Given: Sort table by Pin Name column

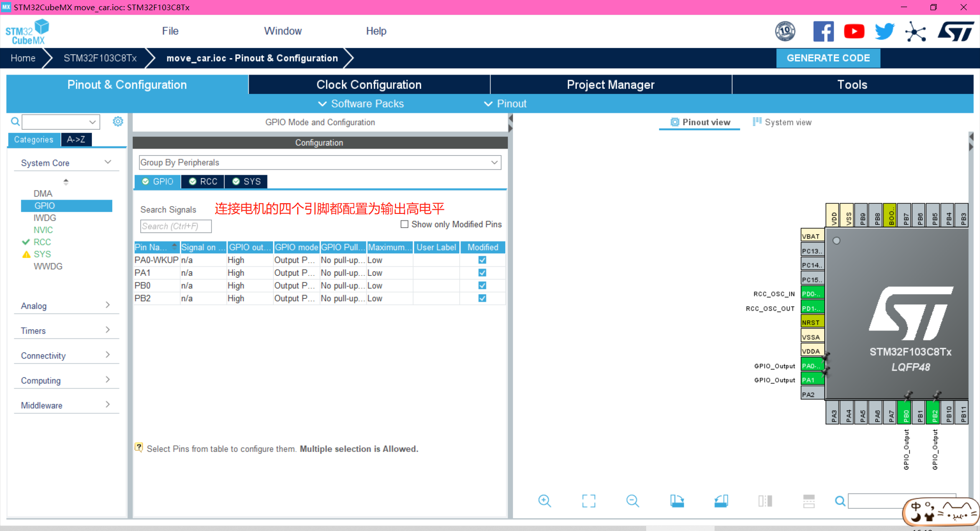Looking at the screenshot, I should coord(156,247).
